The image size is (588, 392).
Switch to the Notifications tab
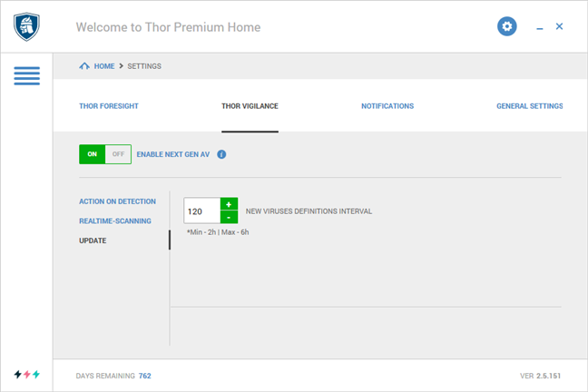[x=387, y=106]
